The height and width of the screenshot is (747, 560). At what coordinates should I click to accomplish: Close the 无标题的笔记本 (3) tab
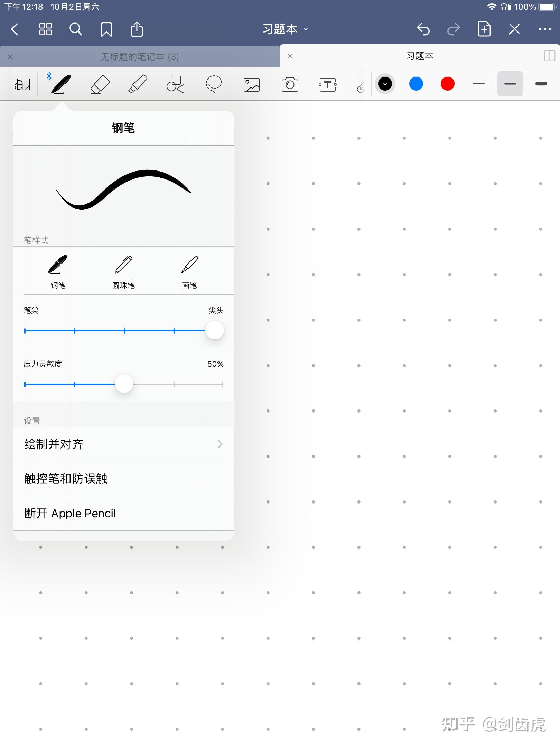tap(10, 57)
